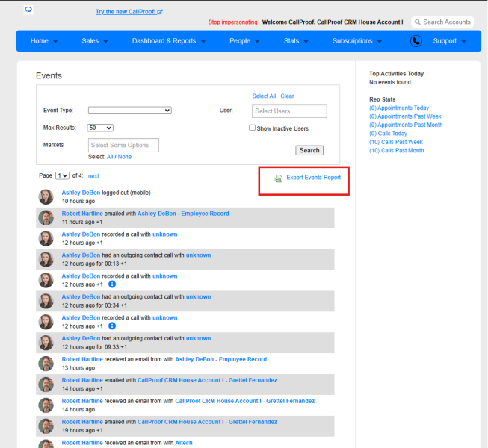
Task: Click Robert Hartline name on 13 hours ago row
Action: [x=82, y=359]
